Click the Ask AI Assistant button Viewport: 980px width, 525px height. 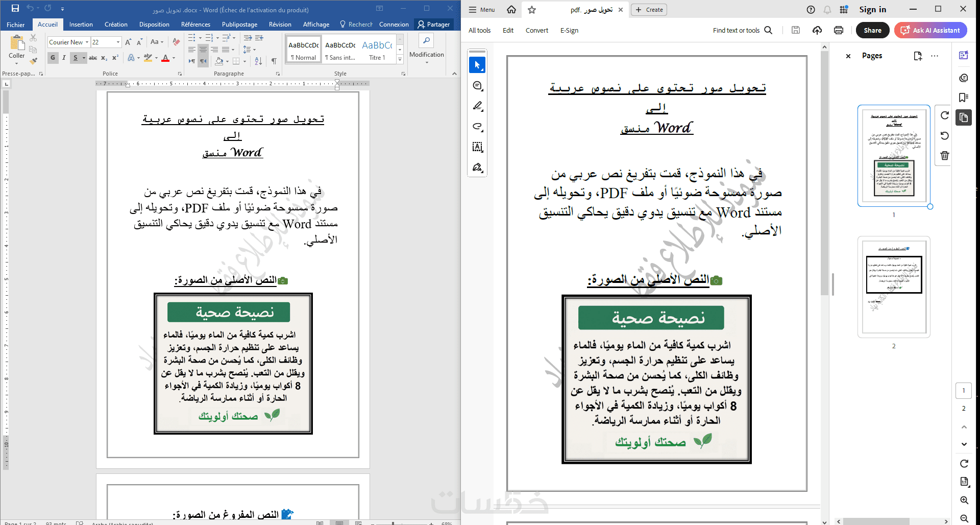click(x=930, y=30)
